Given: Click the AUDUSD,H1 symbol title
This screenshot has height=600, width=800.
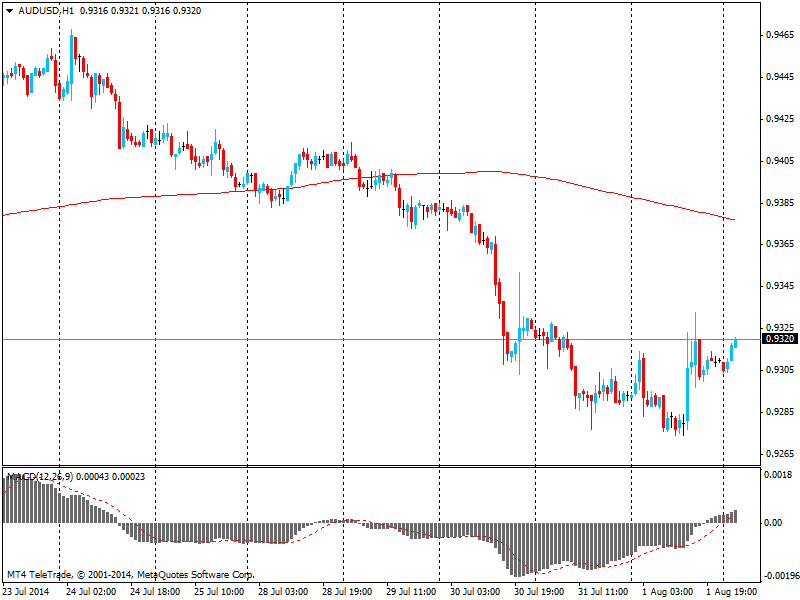Looking at the screenshot, I should (x=45, y=11).
